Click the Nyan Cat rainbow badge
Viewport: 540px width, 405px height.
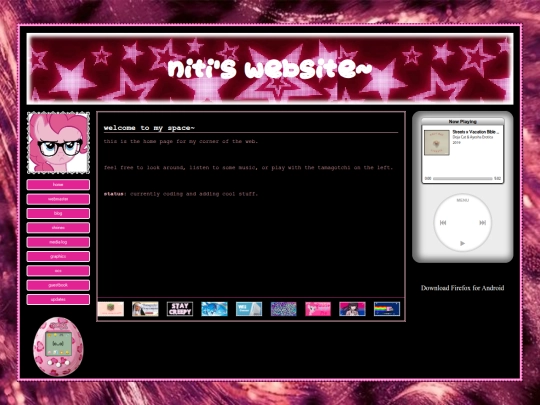pos(387,309)
